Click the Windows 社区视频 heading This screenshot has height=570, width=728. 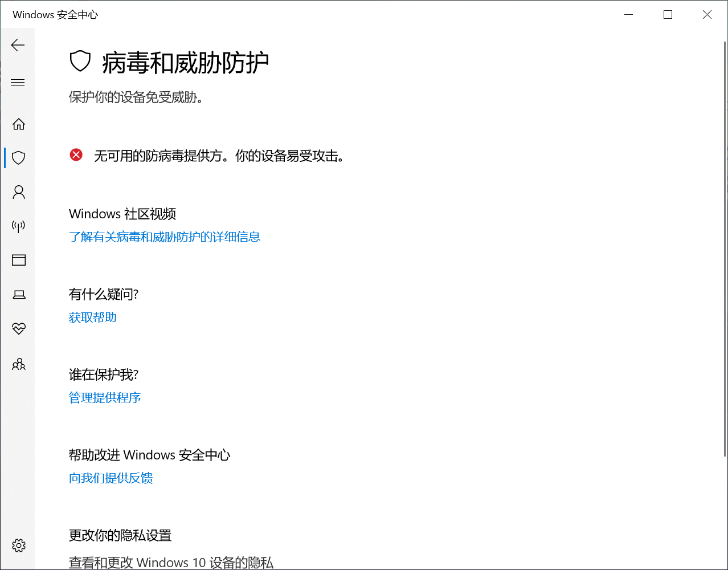(x=122, y=214)
